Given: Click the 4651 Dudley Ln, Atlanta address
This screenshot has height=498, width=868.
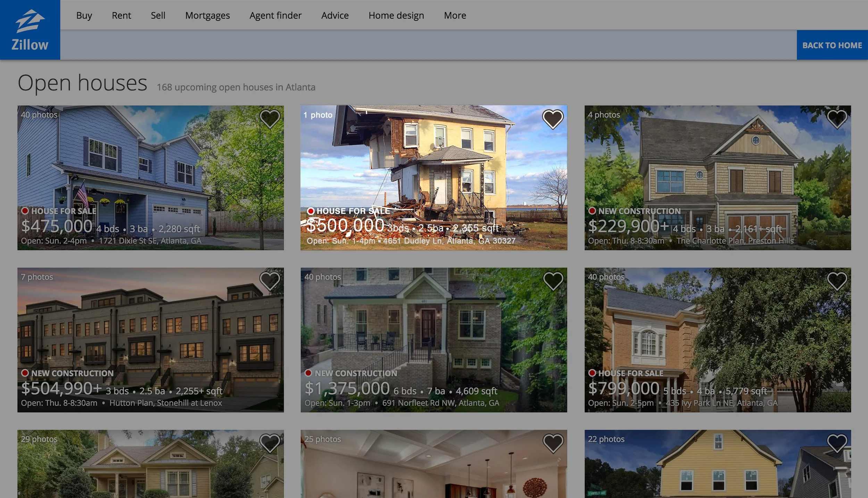Looking at the screenshot, I should point(449,241).
